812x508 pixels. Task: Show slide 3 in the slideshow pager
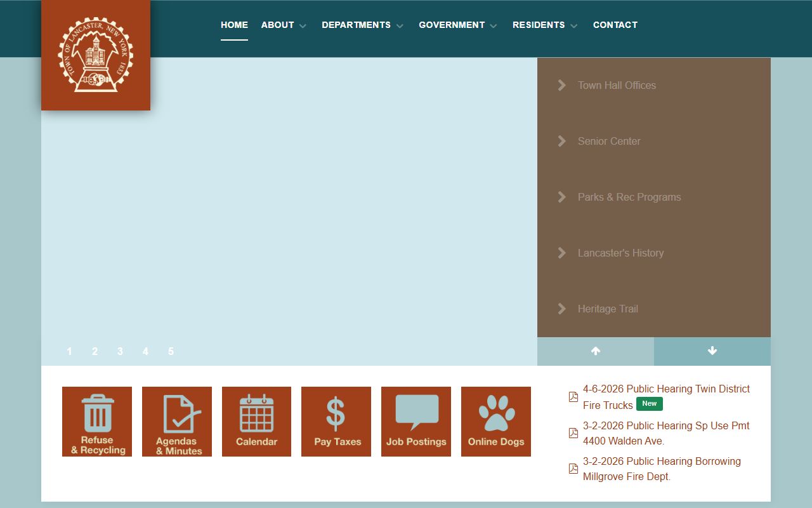click(x=120, y=351)
